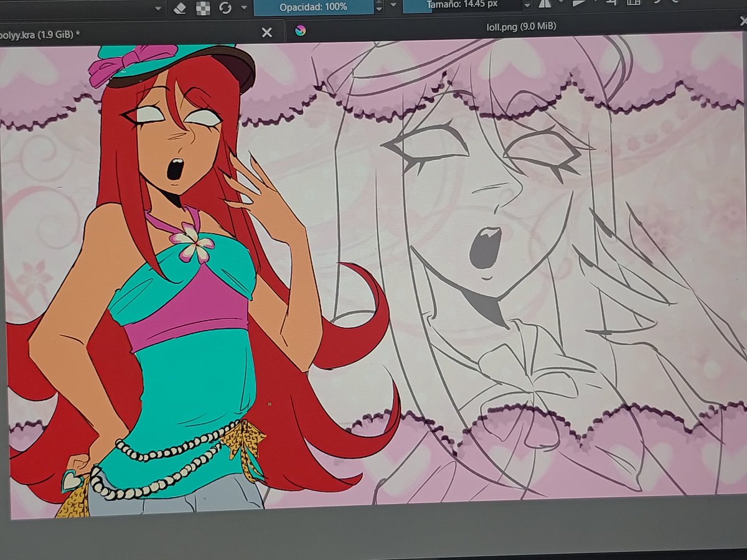Image resolution: width=747 pixels, height=560 pixels.
Task: Switch to the polyy.kra document tab
Action: 142,33
